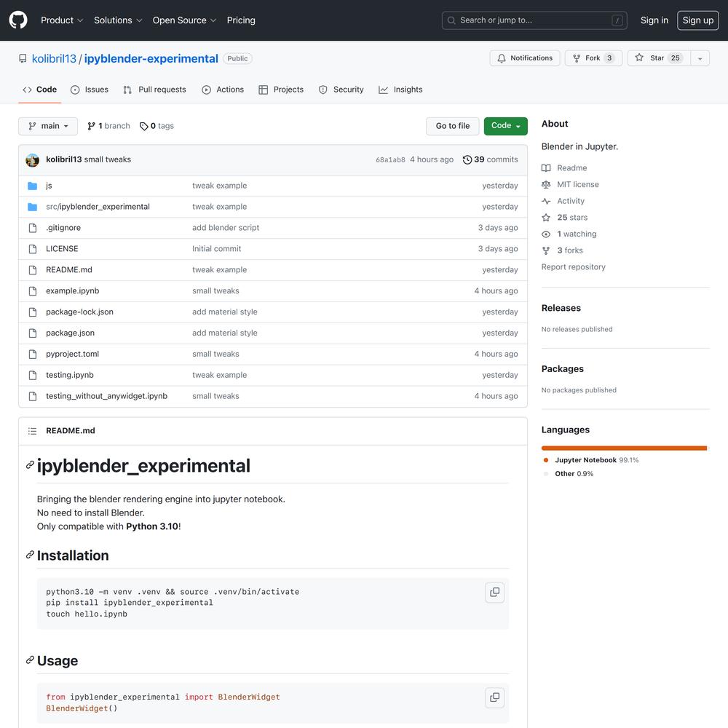Fork this repository
The width and height of the screenshot is (728, 728).
click(593, 58)
